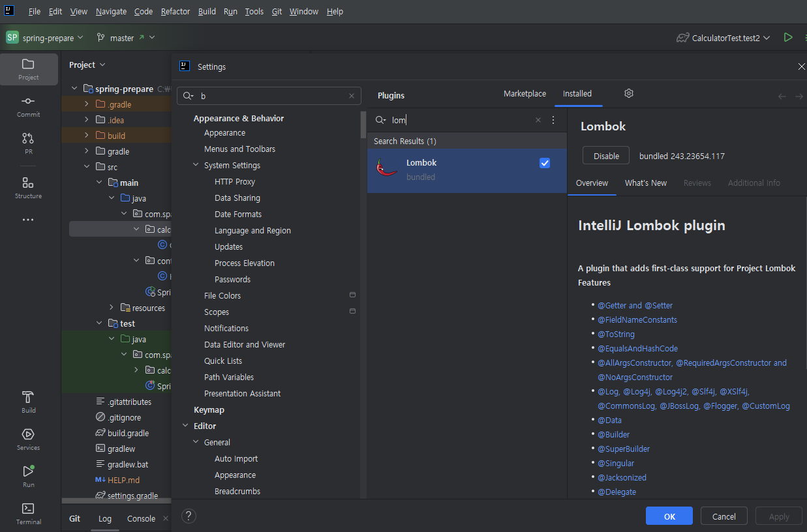The width and height of the screenshot is (807, 532).
Task: Click the plugins gear settings icon
Action: [x=629, y=93]
